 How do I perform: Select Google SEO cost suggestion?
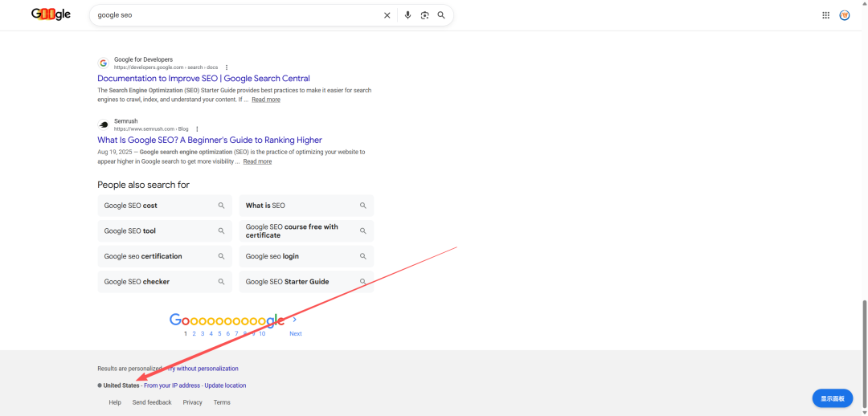(165, 206)
